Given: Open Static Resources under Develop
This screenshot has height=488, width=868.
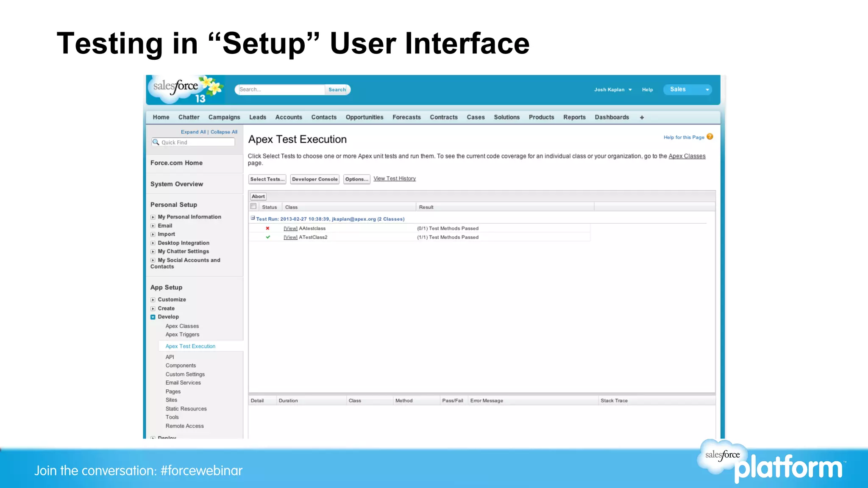Looking at the screenshot, I should [x=186, y=409].
